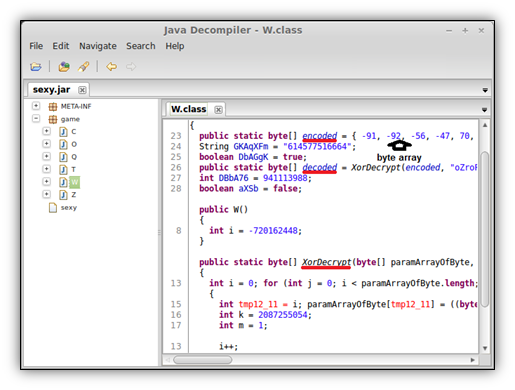Maximize the Java Decompiler window
This screenshot has height=390, width=515.
(465, 31)
